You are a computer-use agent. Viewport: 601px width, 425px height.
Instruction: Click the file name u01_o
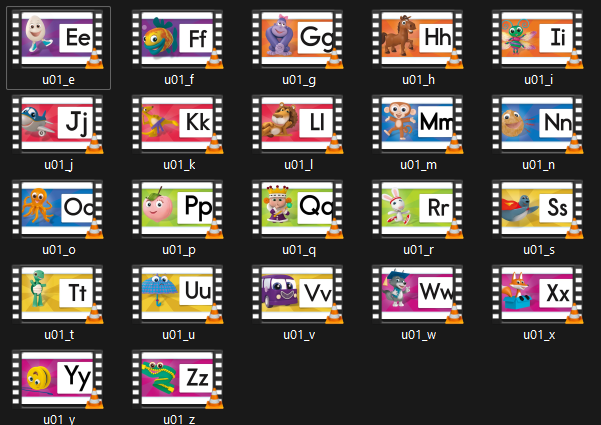pyautogui.click(x=59, y=250)
